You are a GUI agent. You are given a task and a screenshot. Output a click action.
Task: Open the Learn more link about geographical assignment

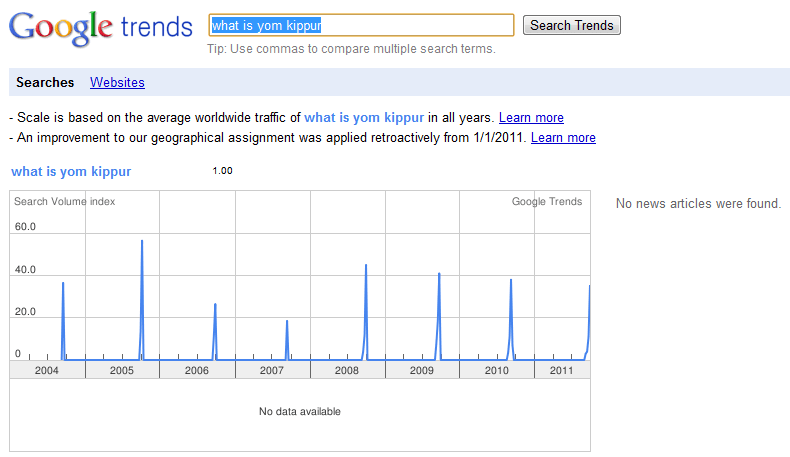pos(563,138)
